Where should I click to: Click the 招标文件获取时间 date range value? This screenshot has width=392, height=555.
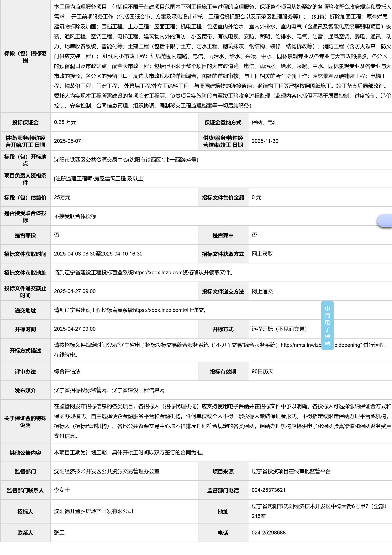point(98,254)
